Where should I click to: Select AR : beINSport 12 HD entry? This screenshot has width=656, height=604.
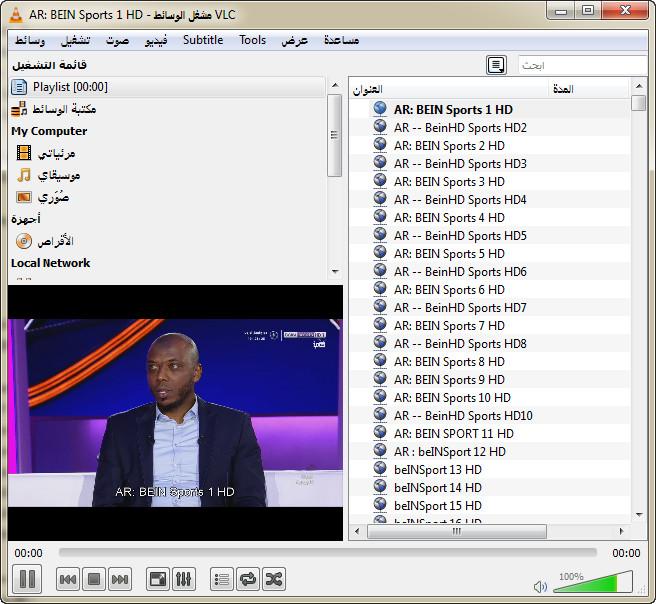tap(450, 451)
